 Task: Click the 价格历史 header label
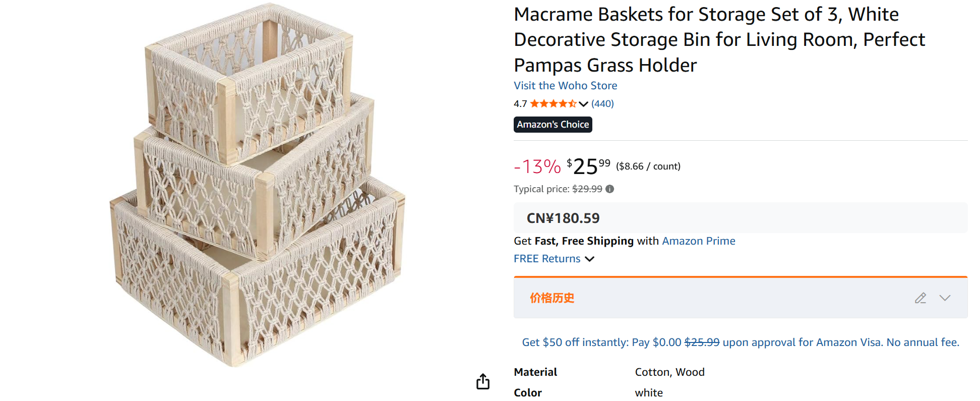click(552, 298)
